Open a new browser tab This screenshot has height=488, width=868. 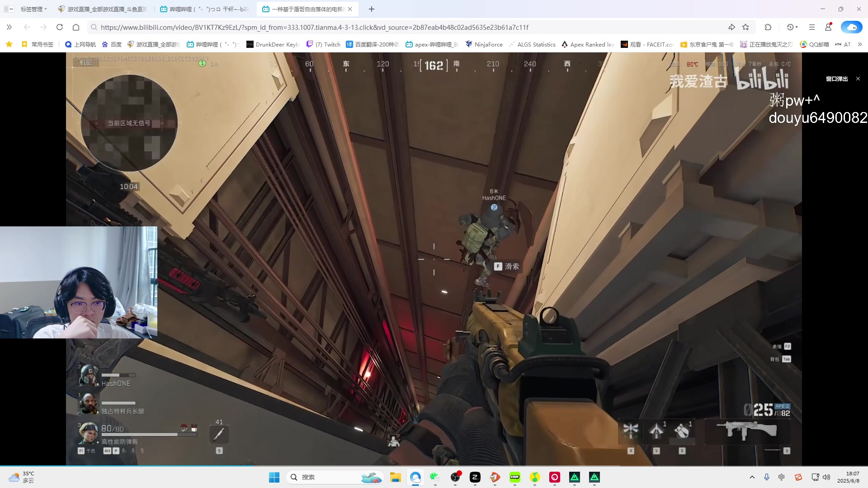click(372, 9)
